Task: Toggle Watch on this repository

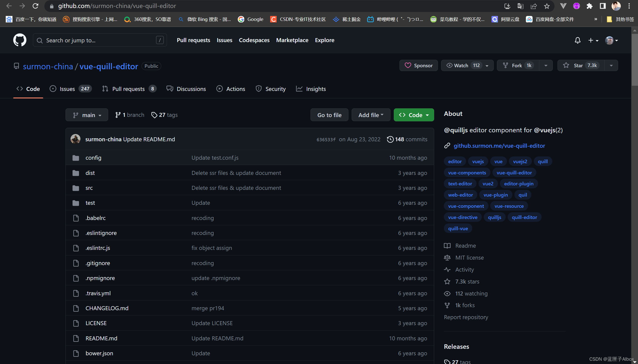Action: click(x=461, y=66)
